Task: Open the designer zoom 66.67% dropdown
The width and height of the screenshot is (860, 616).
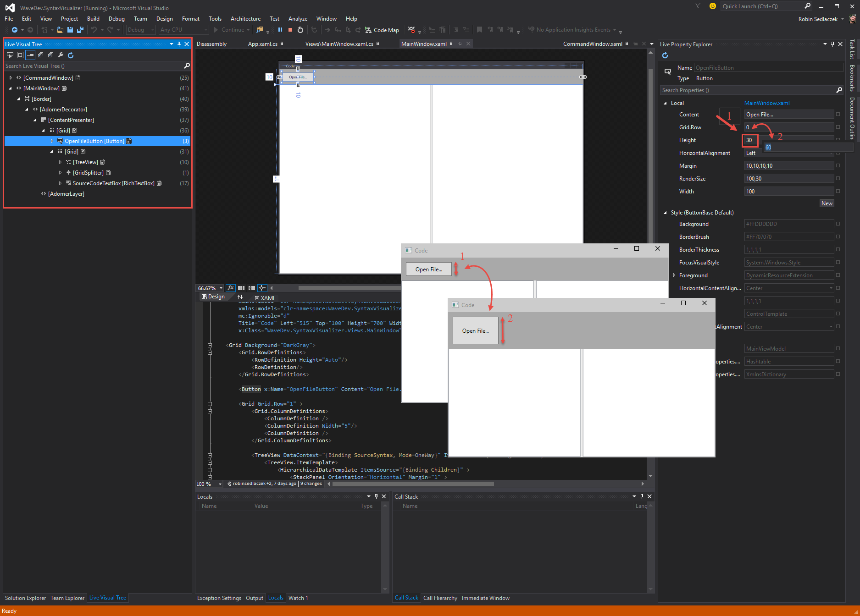Action: pyautogui.click(x=221, y=288)
